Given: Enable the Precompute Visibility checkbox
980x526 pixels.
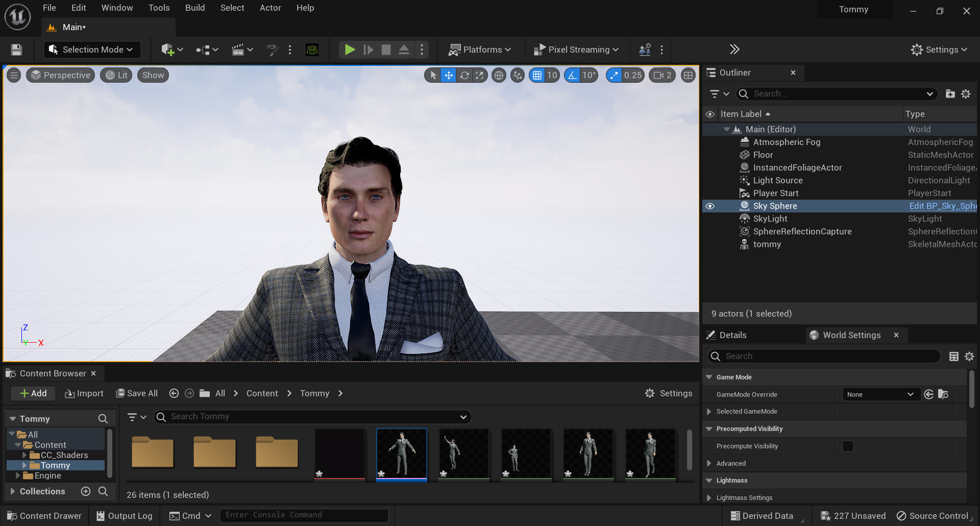Looking at the screenshot, I should point(848,446).
